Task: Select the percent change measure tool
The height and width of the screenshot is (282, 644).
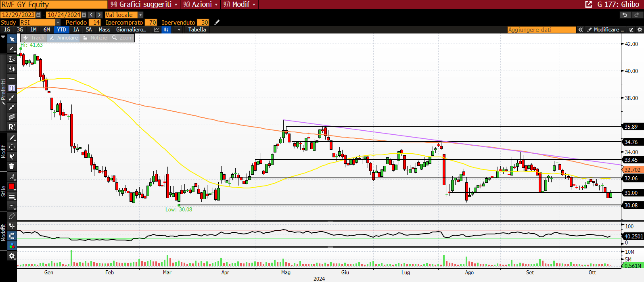Action: 12,59
